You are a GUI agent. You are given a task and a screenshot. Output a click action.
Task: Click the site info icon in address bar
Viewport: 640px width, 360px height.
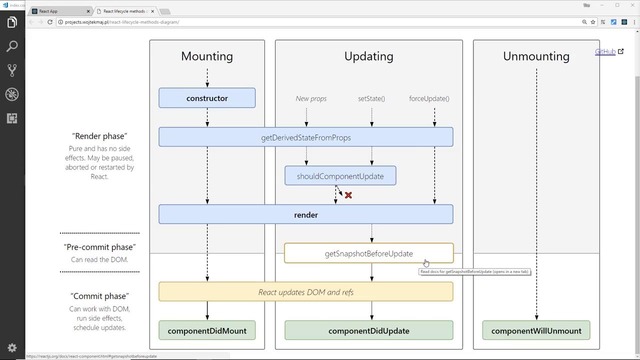[x=60, y=22]
